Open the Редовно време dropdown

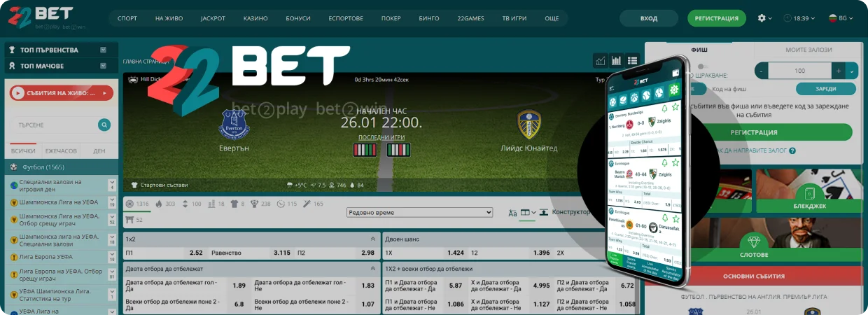[x=419, y=212]
